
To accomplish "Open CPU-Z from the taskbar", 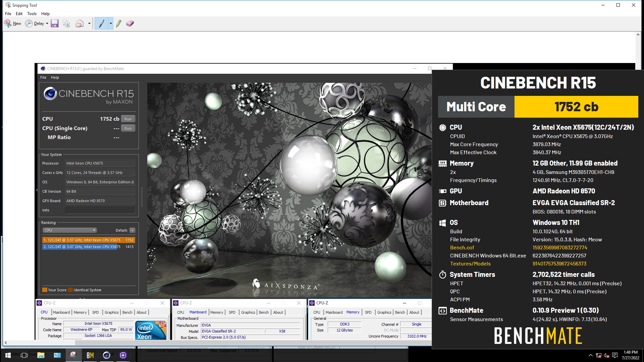I will click(x=123, y=355).
